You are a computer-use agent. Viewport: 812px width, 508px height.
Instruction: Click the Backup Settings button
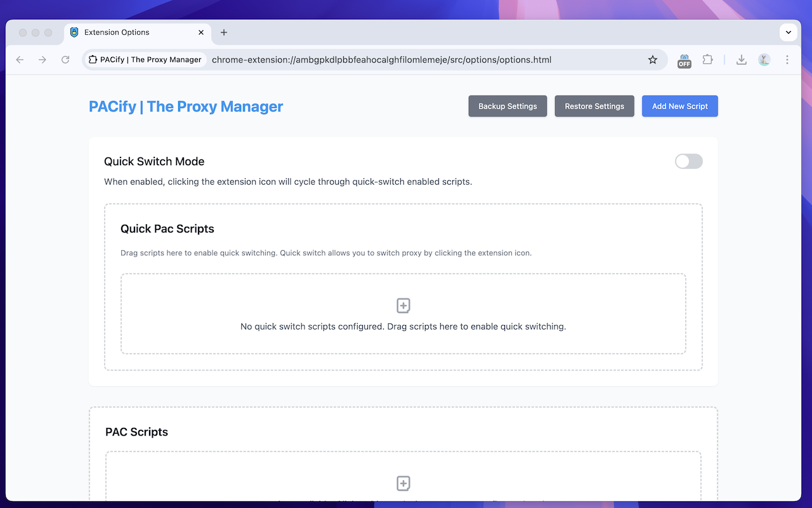507,106
